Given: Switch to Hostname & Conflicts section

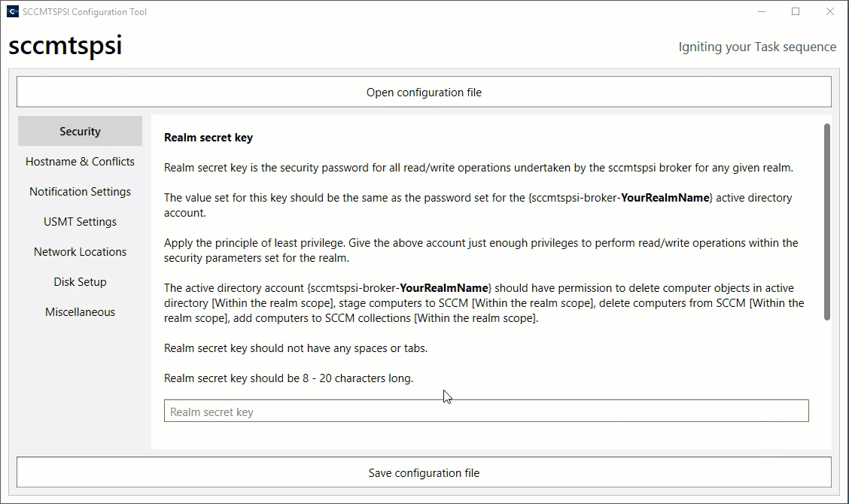Looking at the screenshot, I should click(x=80, y=162).
